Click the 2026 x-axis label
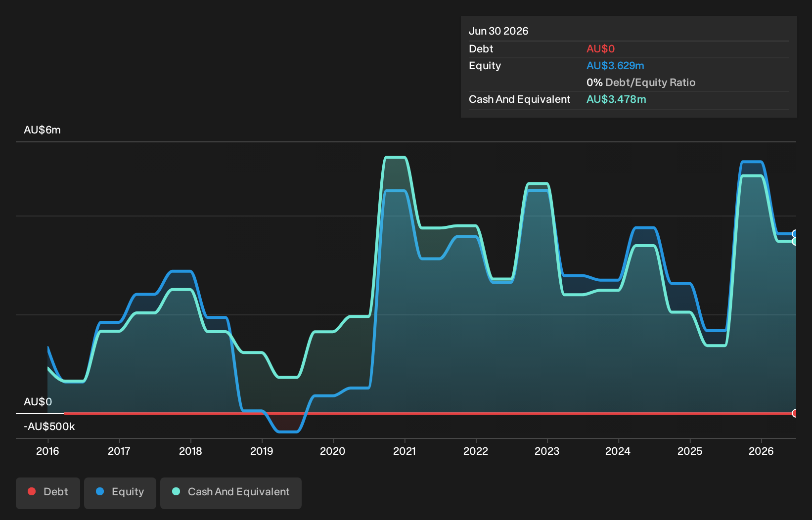 click(x=761, y=451)
